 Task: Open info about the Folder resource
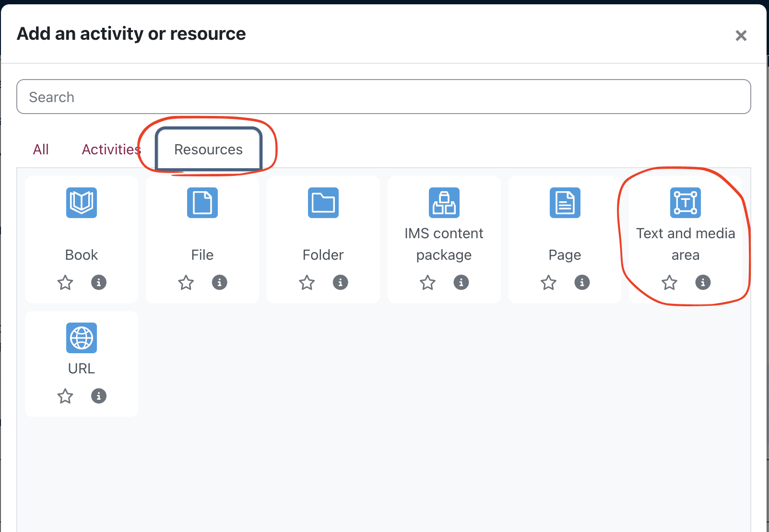pos(341,282)
